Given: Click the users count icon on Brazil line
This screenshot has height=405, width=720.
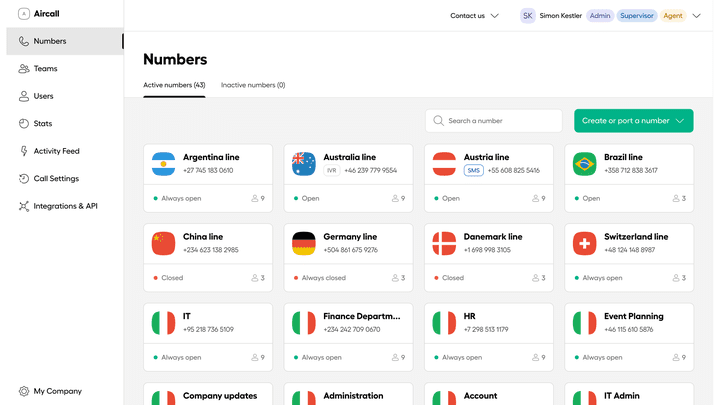Looking at the screenshot, I should pos(676,198).
